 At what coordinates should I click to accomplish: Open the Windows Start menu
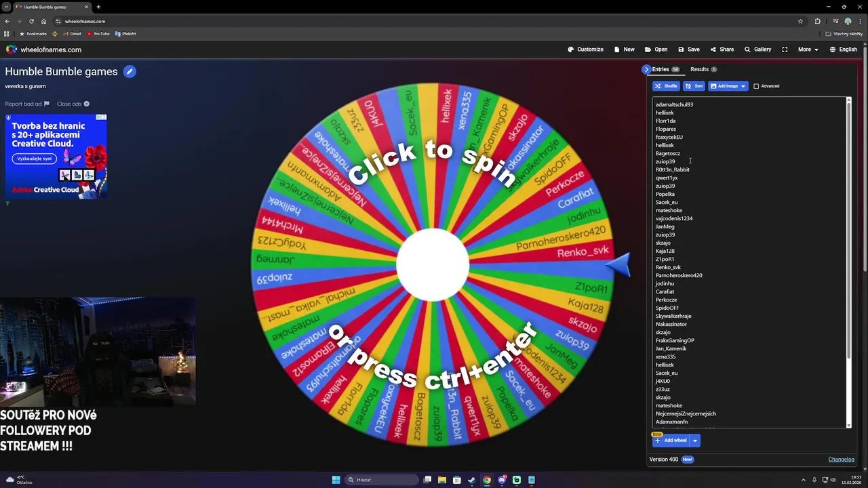coord(336,480)
